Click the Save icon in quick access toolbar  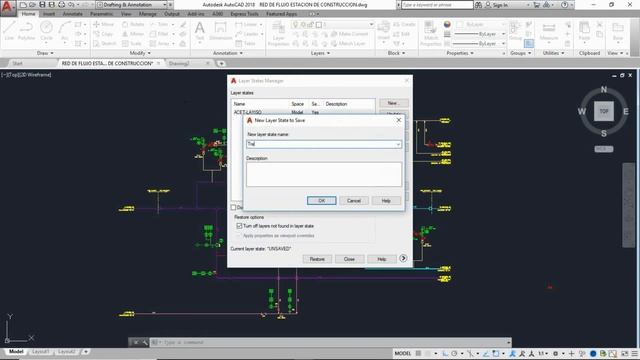[42, 5]
